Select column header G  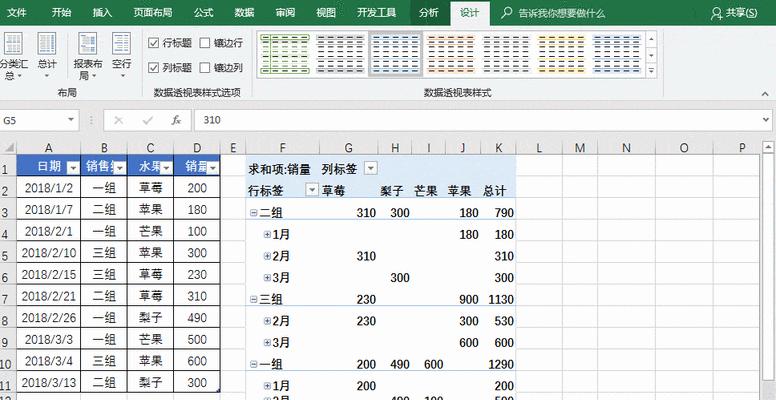click(348, 148)
